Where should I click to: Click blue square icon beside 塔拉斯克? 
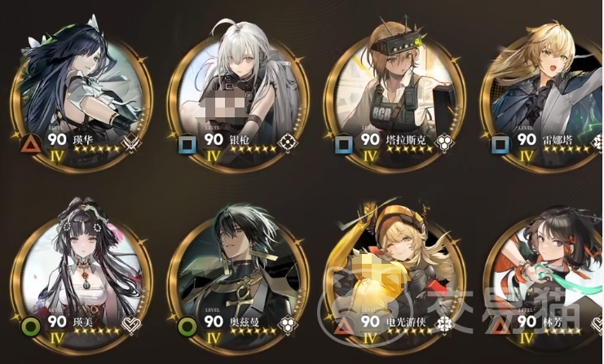pyautogui.click(x=344, y=146)
